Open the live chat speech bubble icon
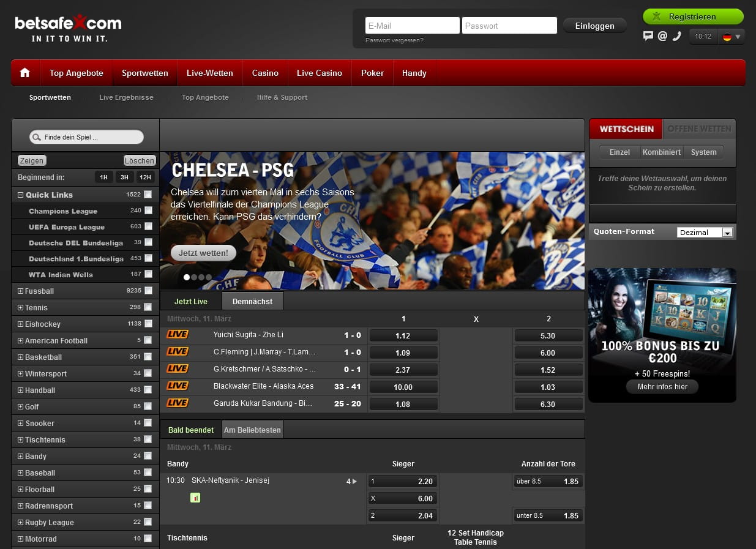 click(x=648, y=36)
